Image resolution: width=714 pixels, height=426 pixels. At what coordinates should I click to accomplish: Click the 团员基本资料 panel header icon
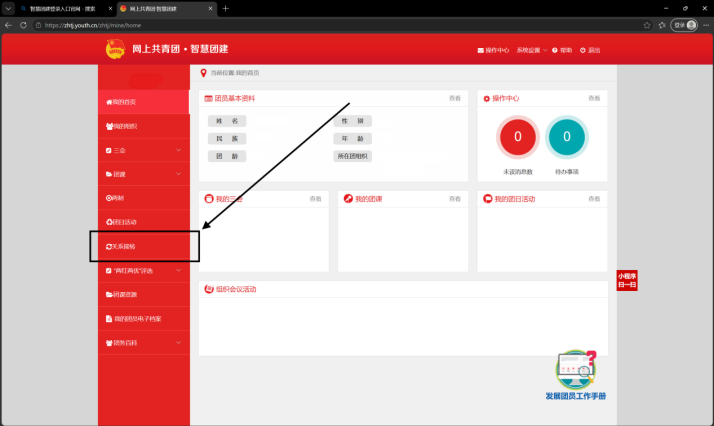209,98
